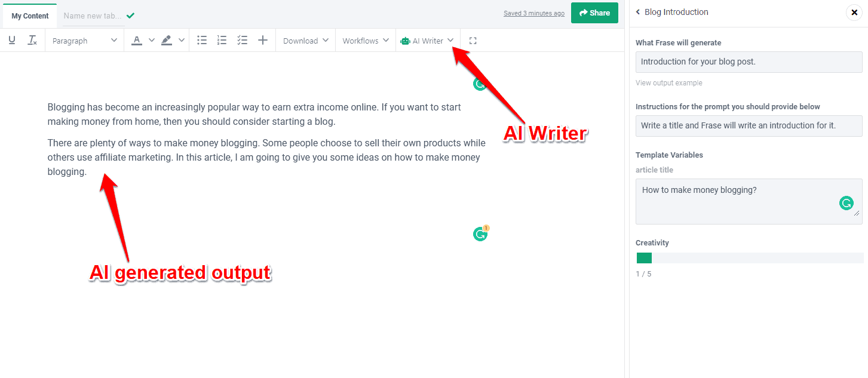Insert a bulleted list

coord(202,41)
